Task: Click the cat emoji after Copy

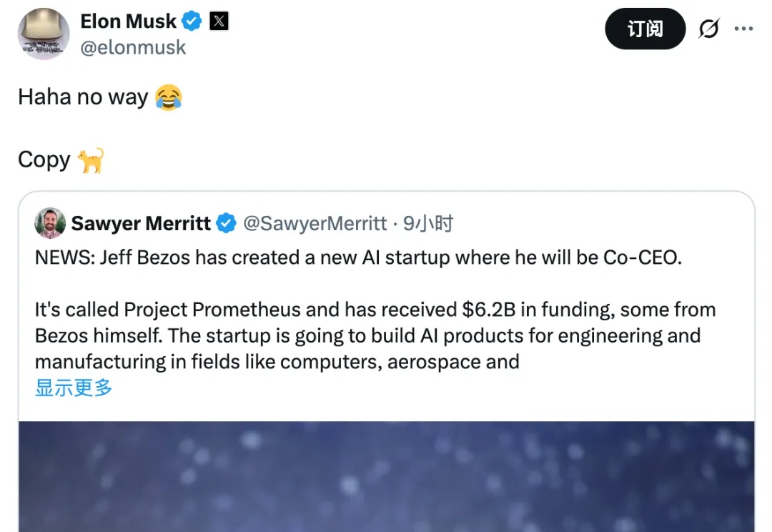Action: click(91, 159)
